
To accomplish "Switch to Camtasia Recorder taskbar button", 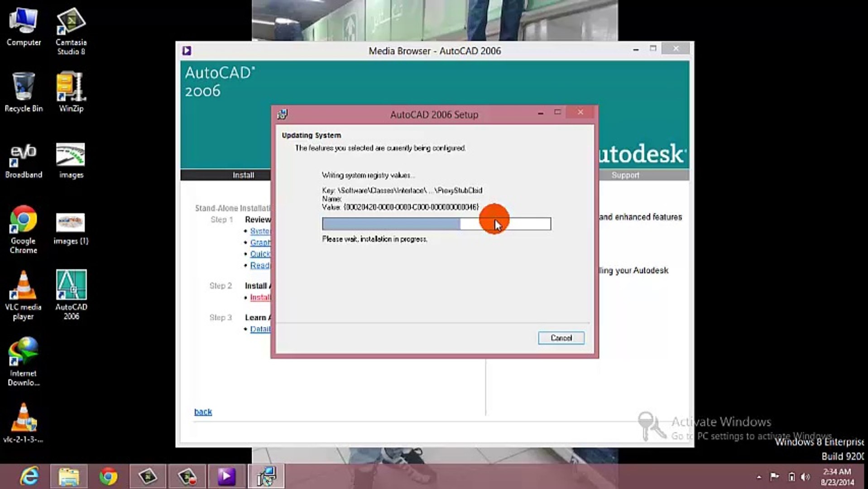I will click(x=187, y=476).
